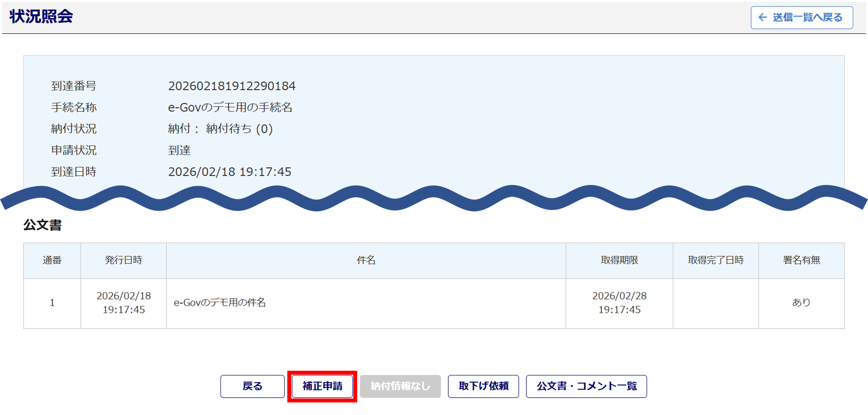Open the 補正申請 form button
The height and width of the screenshot is (415, 868).
point(322,386)
